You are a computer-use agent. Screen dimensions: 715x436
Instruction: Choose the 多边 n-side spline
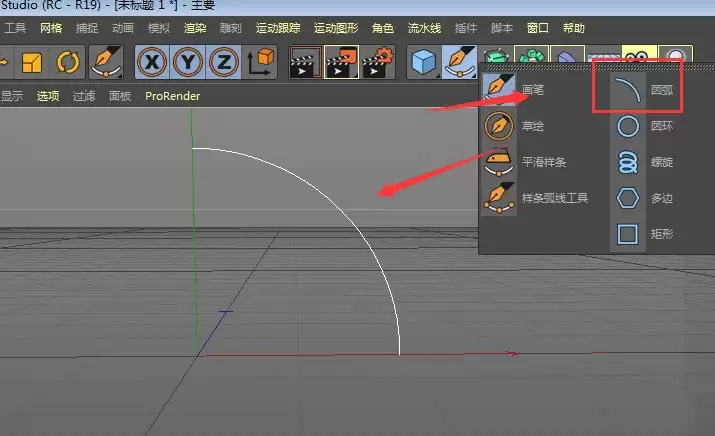pos(643,198)
